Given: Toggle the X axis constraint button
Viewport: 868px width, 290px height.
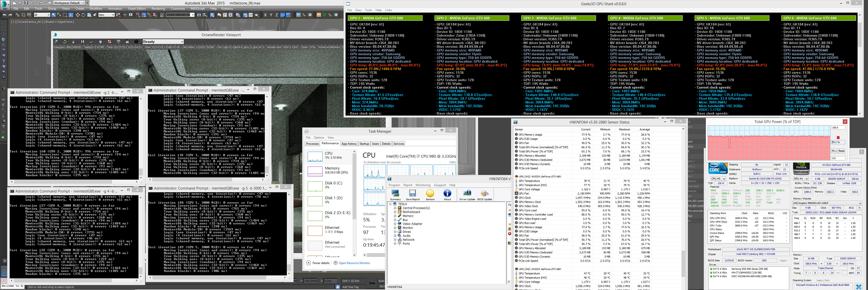Looking at the screenshot, I should (x=265, y=15).
